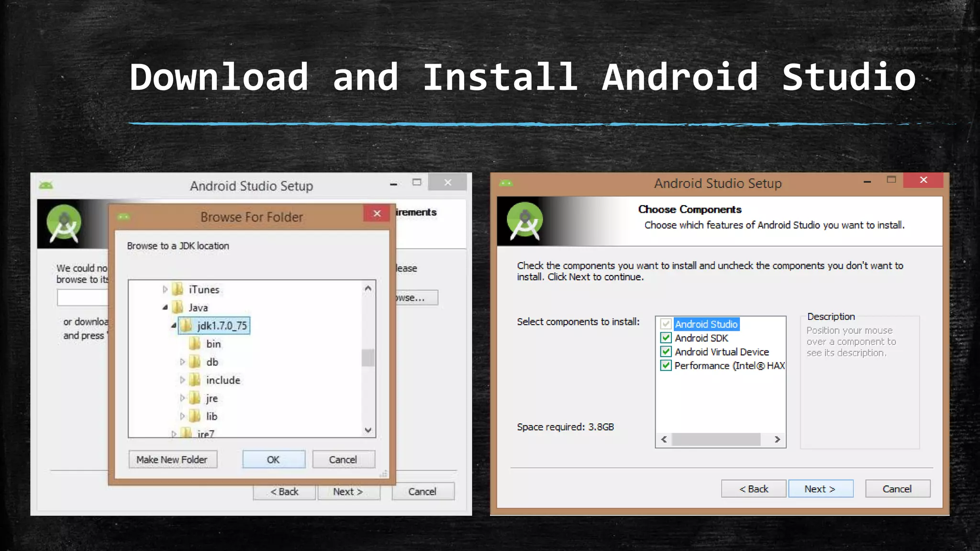The height and width of the screenshot is (551, 980).
Task: Click the JDK path input field
Action: (x=83, y=298)
